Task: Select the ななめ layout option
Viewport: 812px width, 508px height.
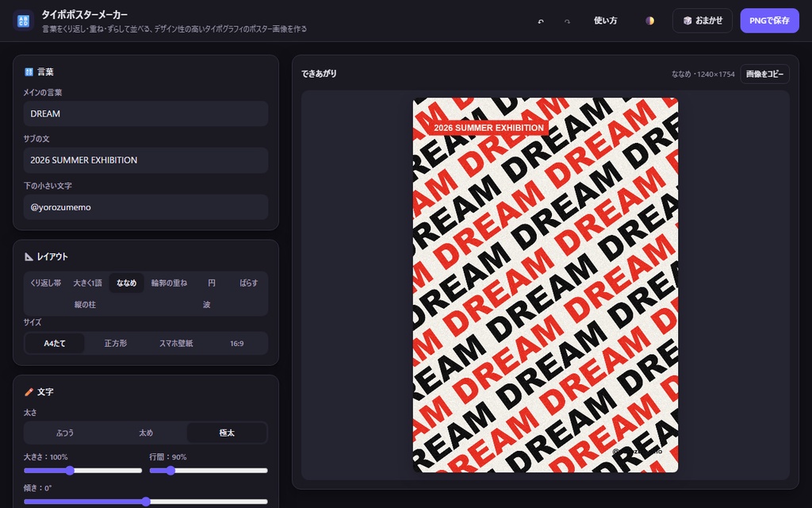Action: [126, 283]
